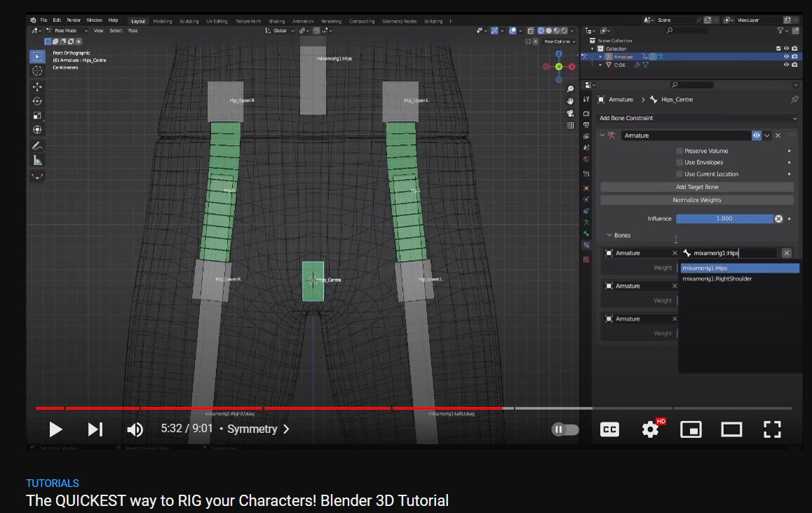812x513 pixels.
Task: Play the YouTube video
Action: tap(55, 429)
